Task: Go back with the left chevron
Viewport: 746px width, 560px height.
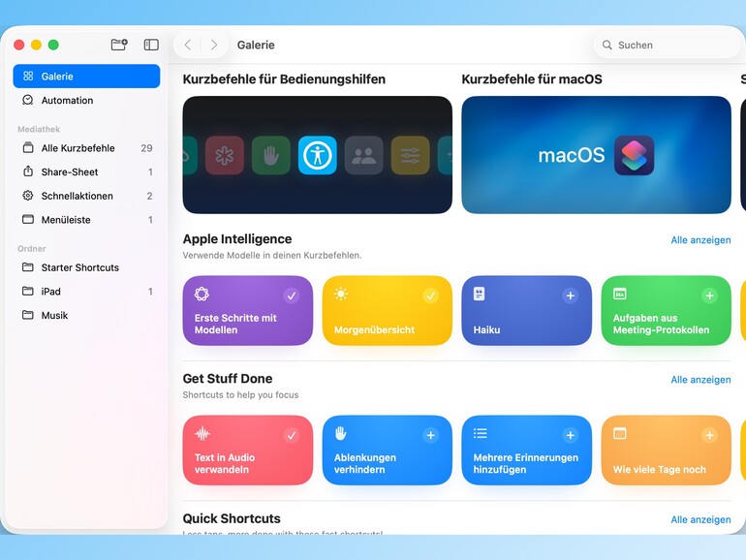Action: (188, 45)
